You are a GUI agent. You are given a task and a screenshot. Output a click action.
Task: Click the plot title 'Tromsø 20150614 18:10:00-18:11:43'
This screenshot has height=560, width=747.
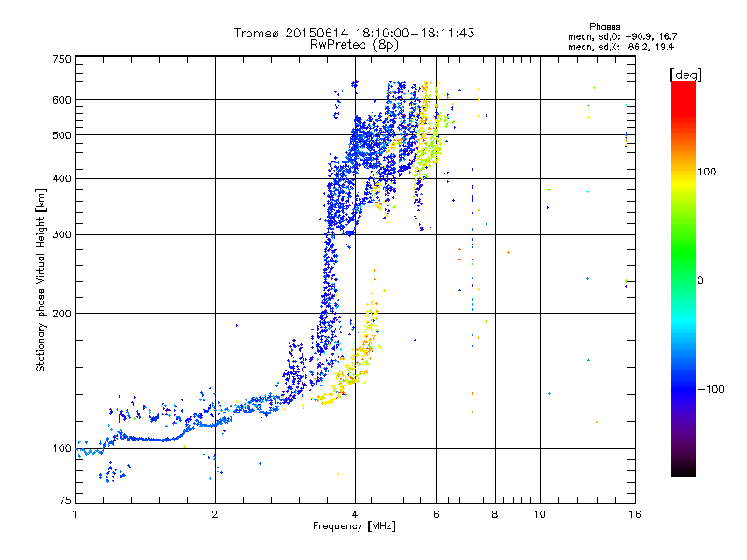click(354, 33)
